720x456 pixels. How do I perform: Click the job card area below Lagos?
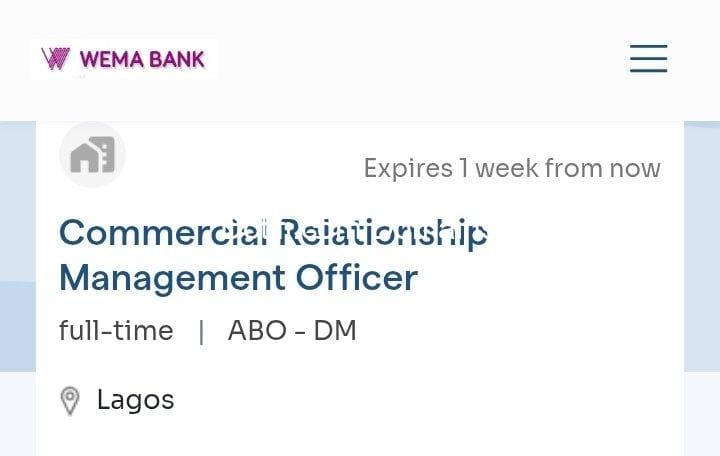360,438
